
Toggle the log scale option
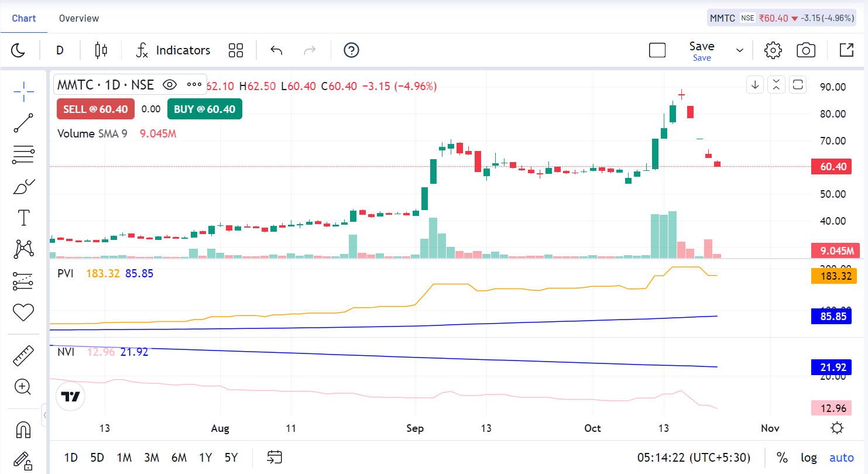(x=809, y=458)
